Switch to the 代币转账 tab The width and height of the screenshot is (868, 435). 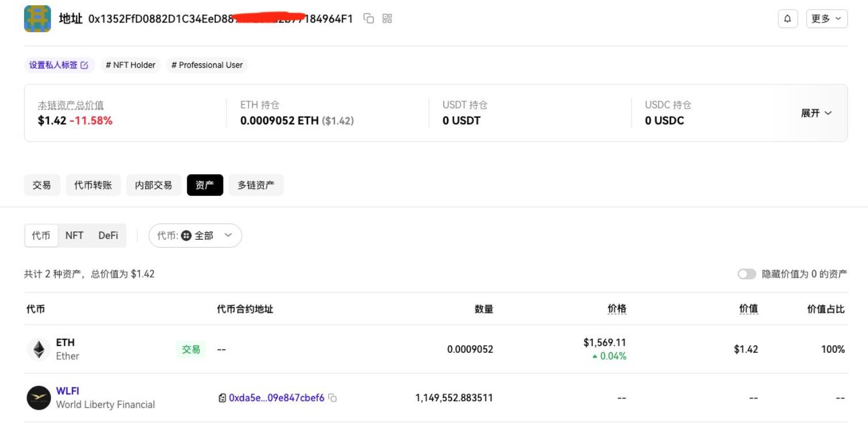(x=93, y=185)
